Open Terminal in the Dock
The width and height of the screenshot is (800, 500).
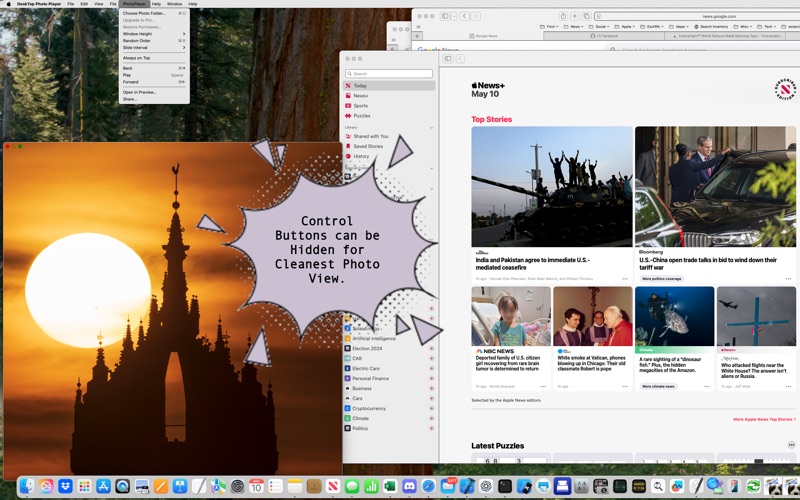[x=505, y=486]
